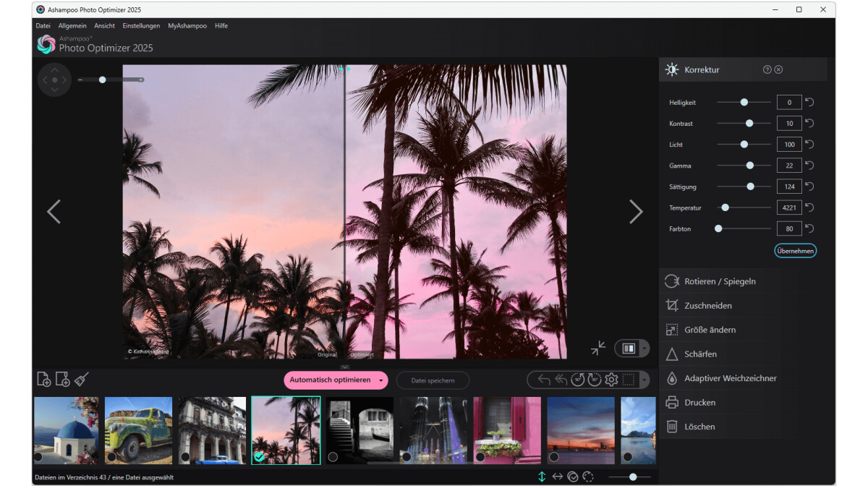This screenshot has width=868, height=488.
Task: Click the add folder icon
Action: coord(63,379)
